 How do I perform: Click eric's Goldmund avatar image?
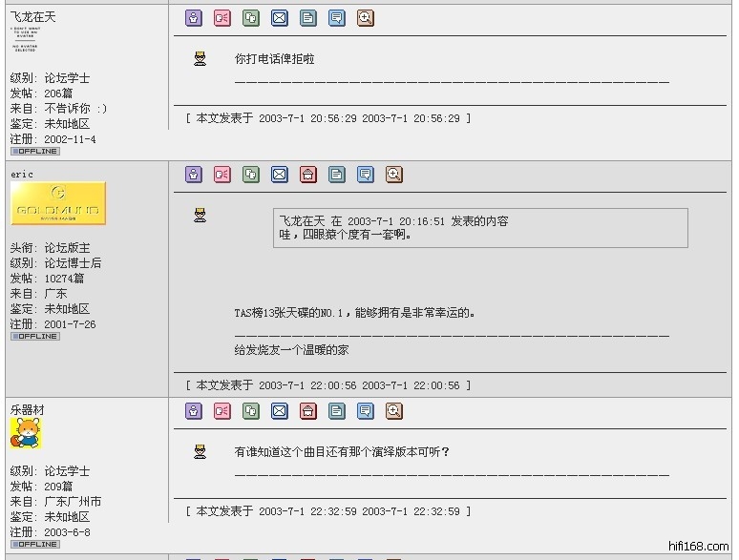pos(57,204)
